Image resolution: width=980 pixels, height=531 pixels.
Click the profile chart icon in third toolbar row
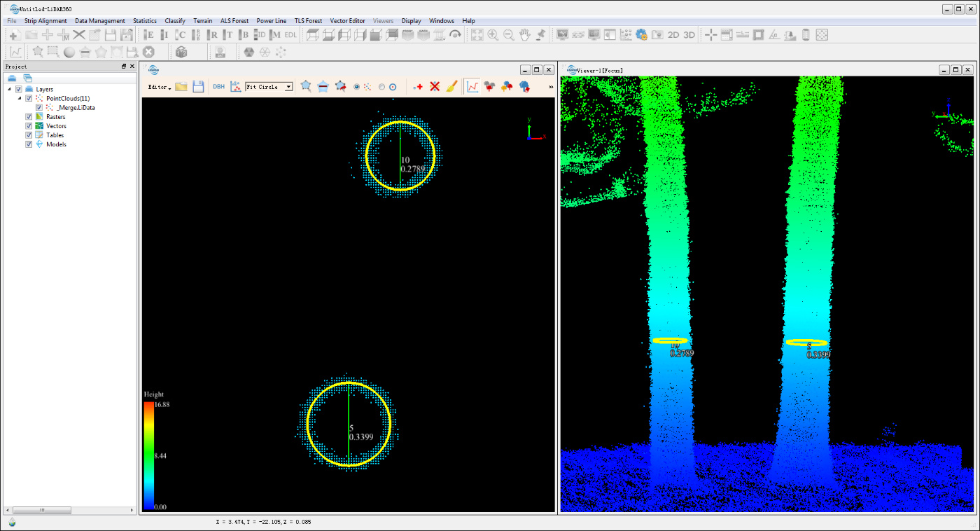[x=15, y=52]
